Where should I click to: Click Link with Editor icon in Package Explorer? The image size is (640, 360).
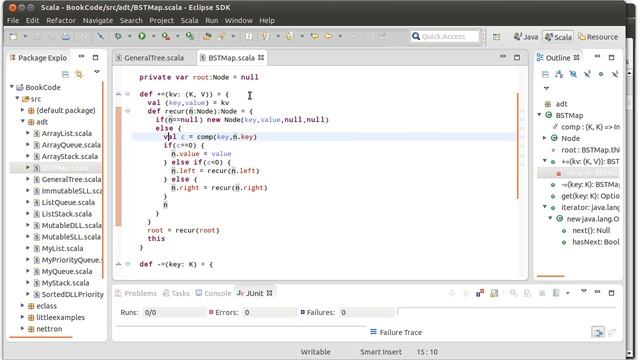pyautogui.click(x=79, y=74)
